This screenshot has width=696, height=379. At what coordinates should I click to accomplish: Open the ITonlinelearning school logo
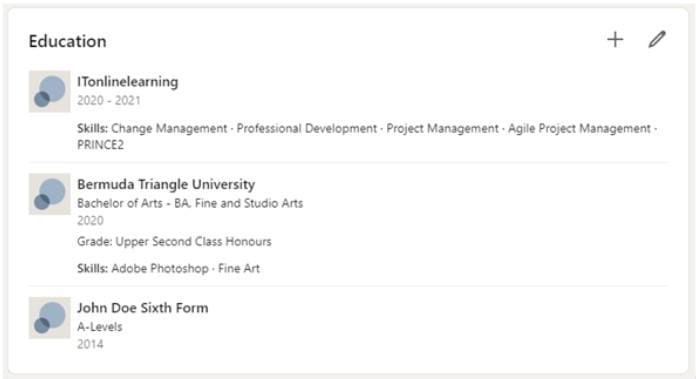point(49,91)
